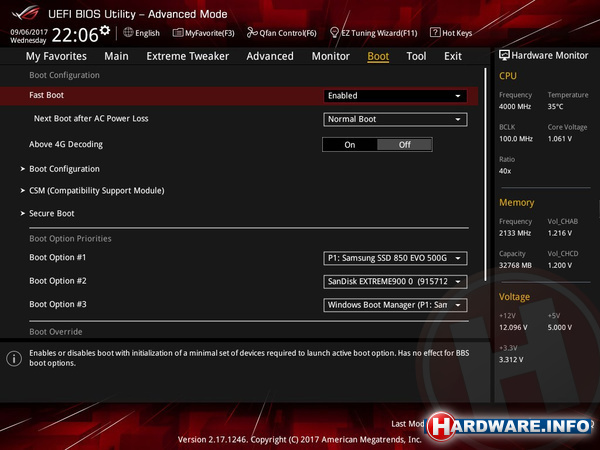Click the Qfan Control fan icon
Viewport: 600px width, 450px height.
[252, 33]
